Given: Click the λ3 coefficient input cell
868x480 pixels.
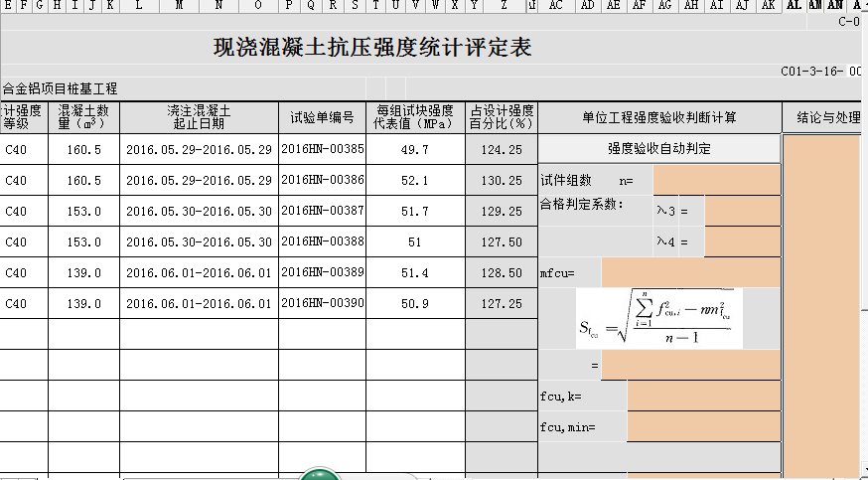Looking at the screenshot, I should (x=742, y=211).
